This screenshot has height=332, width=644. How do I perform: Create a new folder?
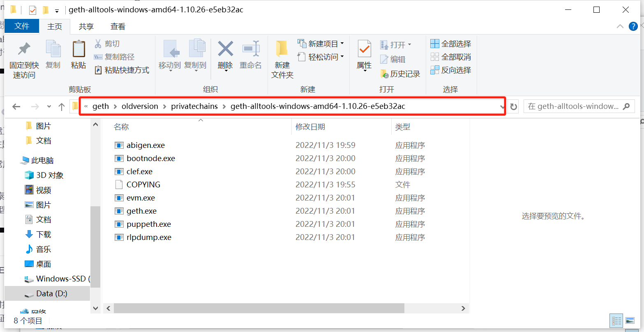click(282, 60)
